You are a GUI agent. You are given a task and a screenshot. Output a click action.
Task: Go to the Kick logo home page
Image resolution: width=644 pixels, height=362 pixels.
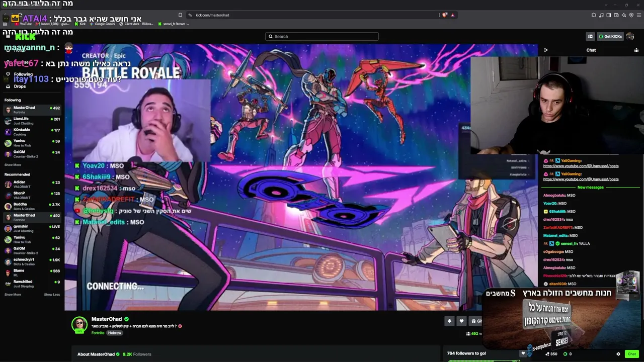coord(25,37)
